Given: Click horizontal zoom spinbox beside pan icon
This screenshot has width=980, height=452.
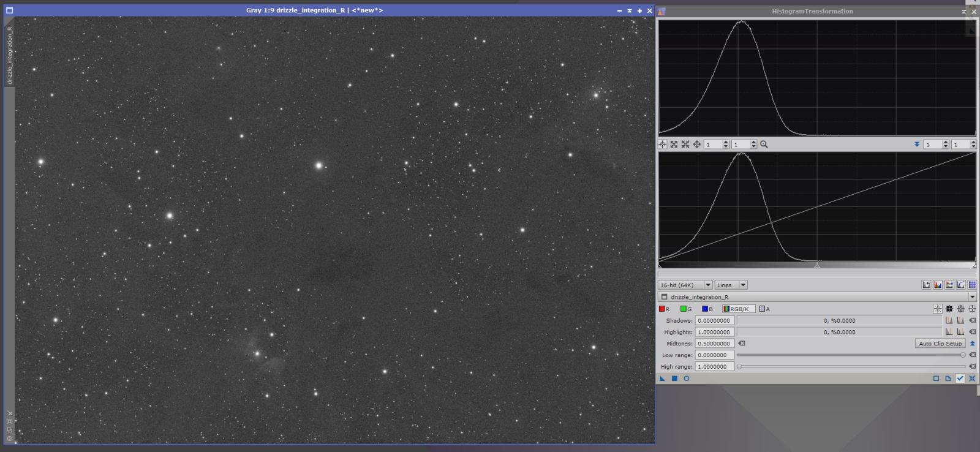Looking at the screenshot, I should [x=717, y=145].
